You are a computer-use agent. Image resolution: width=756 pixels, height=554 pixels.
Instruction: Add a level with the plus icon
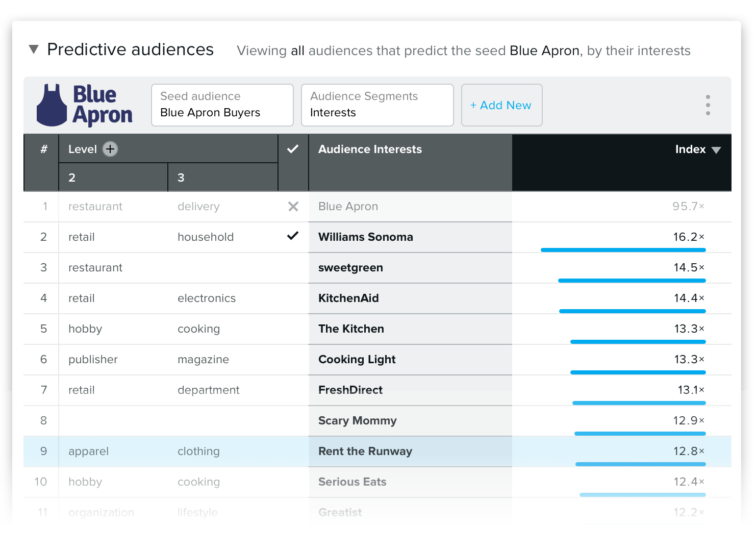pos(110,149)
